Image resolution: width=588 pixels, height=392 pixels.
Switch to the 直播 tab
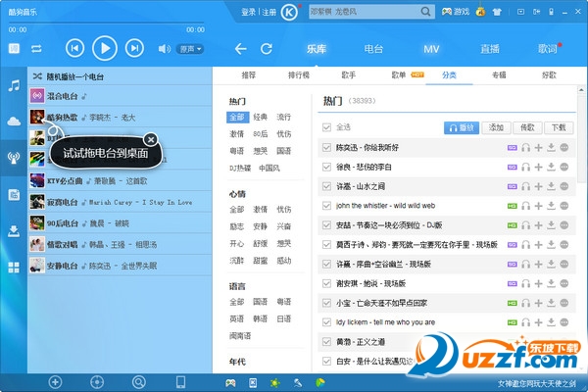coord(490,49)
